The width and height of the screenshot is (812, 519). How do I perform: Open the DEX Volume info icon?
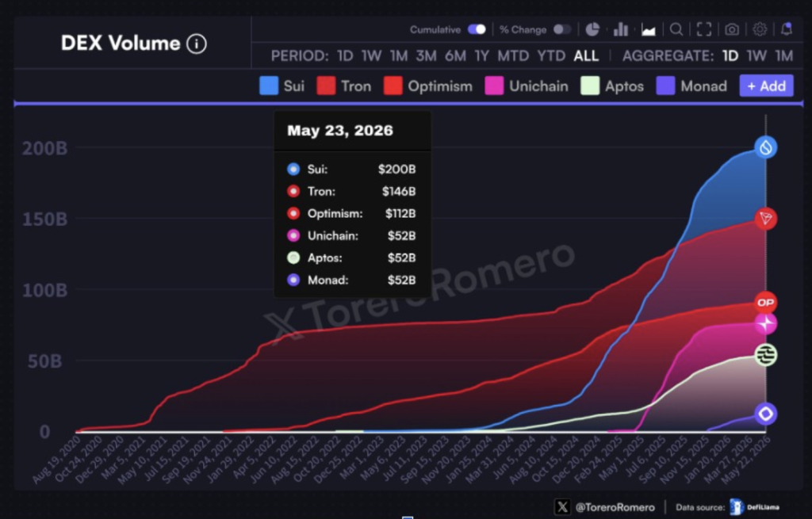pyautogui.click(x=197, y=44)
